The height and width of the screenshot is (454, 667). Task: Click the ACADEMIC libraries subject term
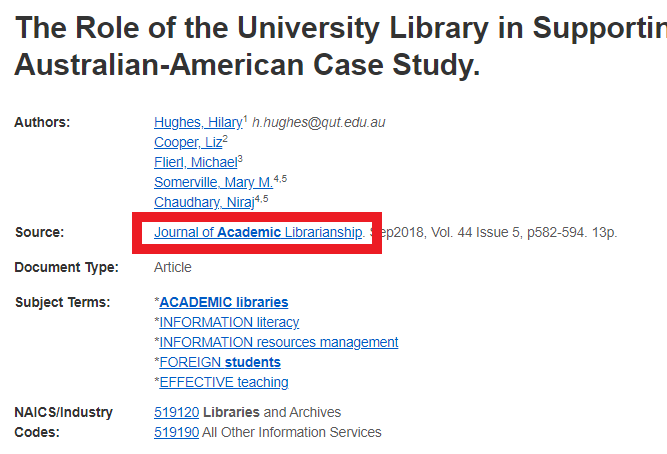tap(224, 302)
